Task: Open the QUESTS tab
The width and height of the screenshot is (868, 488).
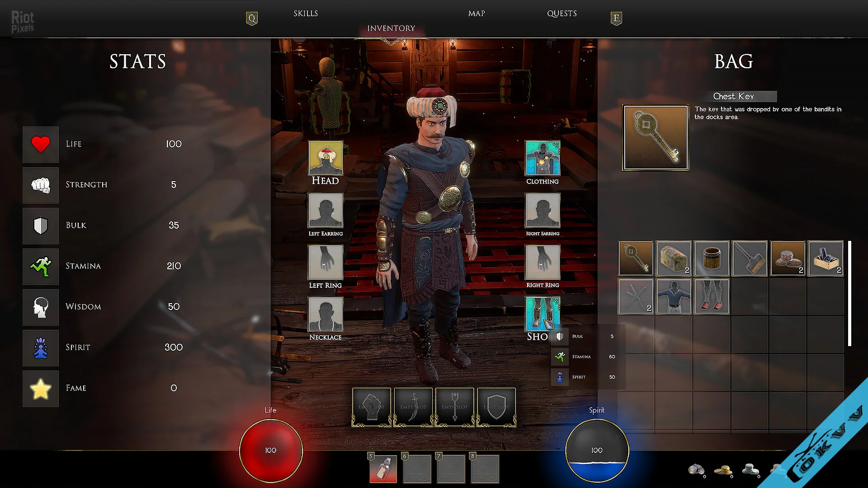Action: click(561, 13)
